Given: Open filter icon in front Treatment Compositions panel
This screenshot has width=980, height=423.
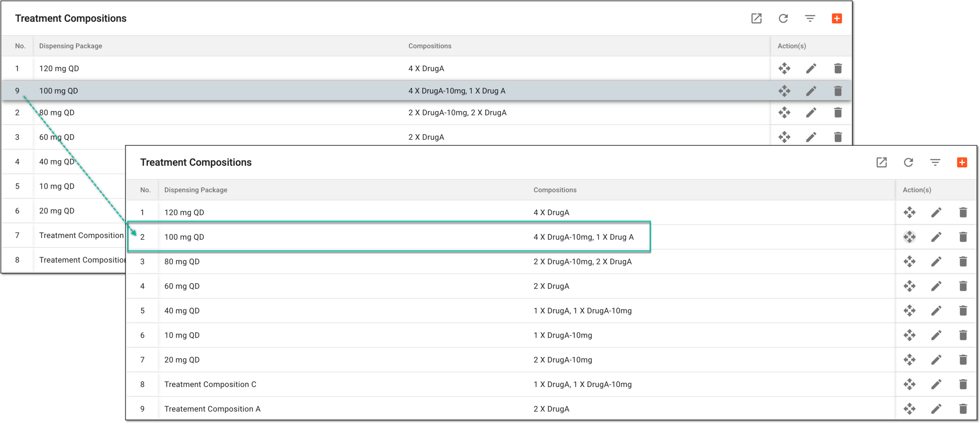Looking at the screenshot, I should point(935,163).
